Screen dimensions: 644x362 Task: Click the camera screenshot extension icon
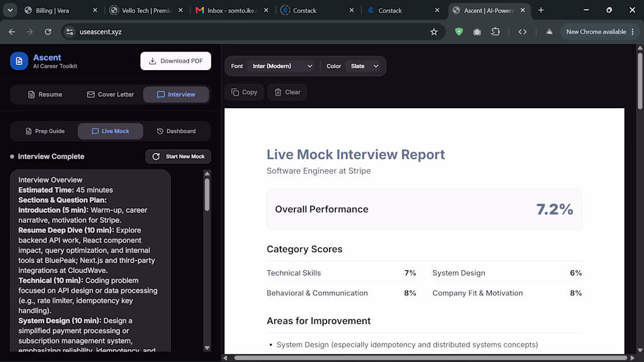click(x=477, y=32)
